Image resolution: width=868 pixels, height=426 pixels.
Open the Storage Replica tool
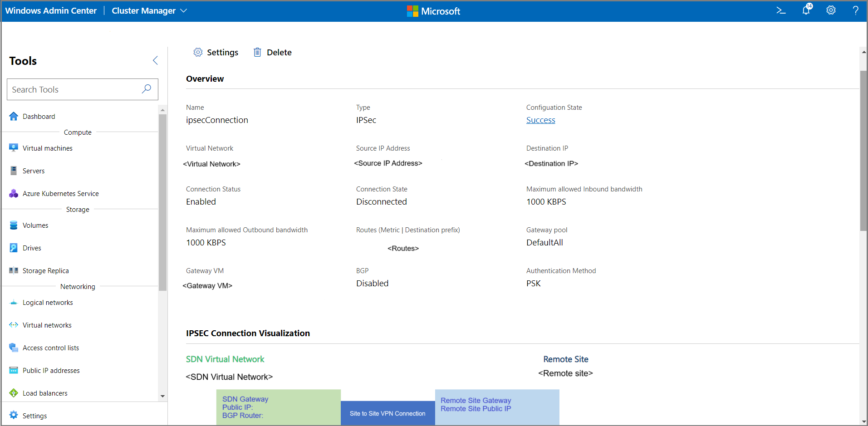coord(45,271)
